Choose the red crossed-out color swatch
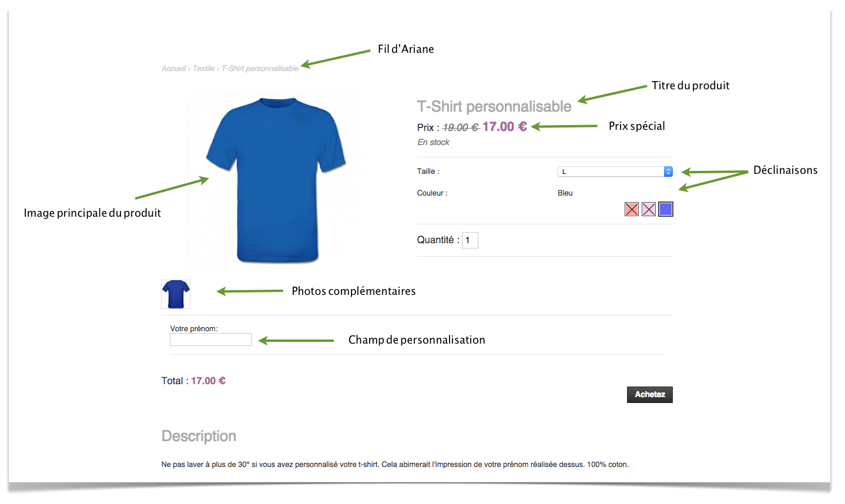Viewport: 845px width, 504px height. click(632, 209)
